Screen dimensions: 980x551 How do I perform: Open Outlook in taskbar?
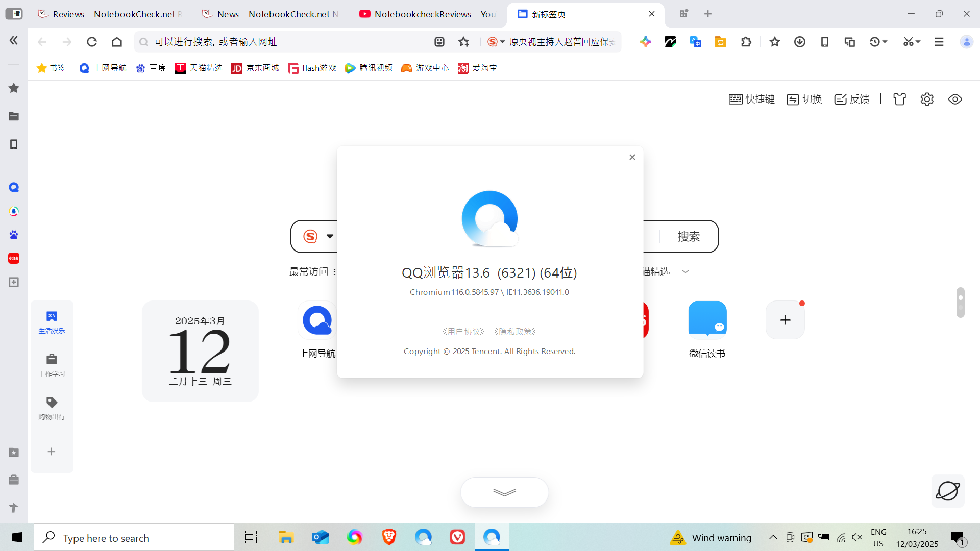click(x=321, y=537)
